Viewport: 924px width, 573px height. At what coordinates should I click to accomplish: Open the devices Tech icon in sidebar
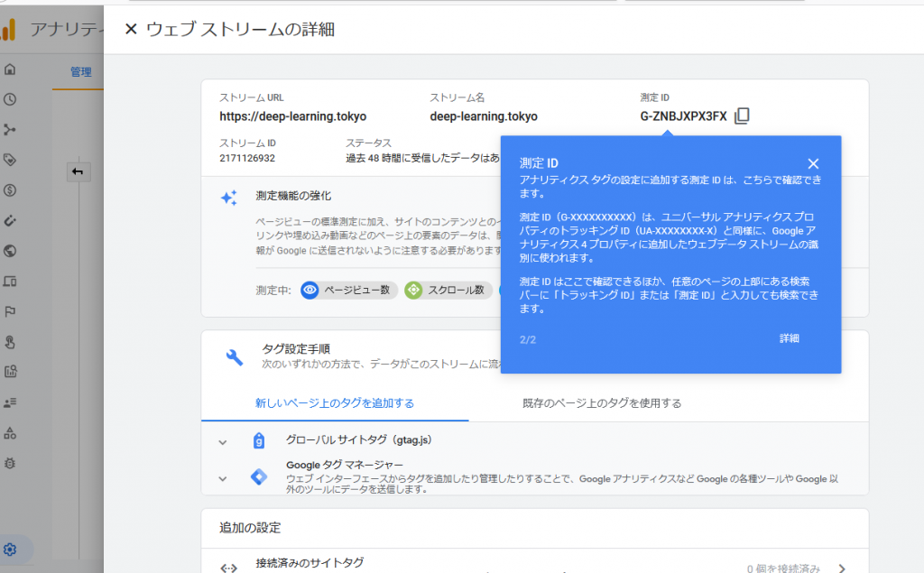(x=10, y=282)
